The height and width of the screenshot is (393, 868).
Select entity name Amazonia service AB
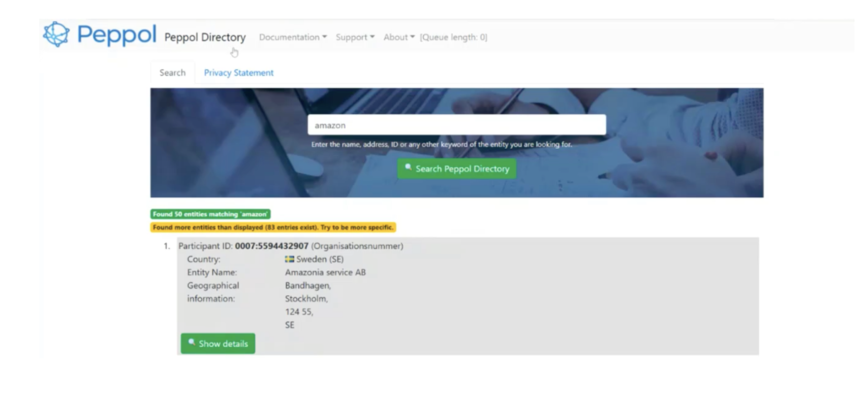click(325, 272)
